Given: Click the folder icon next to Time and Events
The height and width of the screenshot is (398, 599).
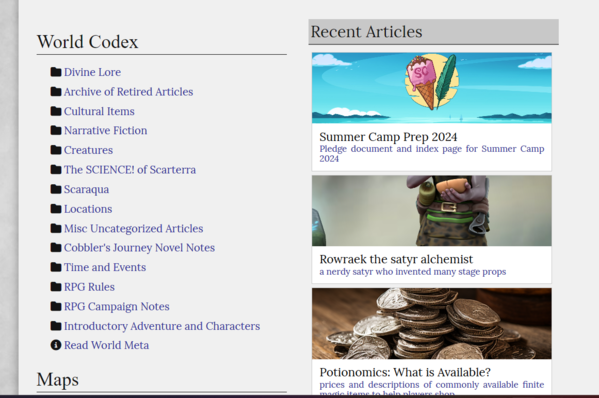Looking at the screenshot, I should [56, 267].
